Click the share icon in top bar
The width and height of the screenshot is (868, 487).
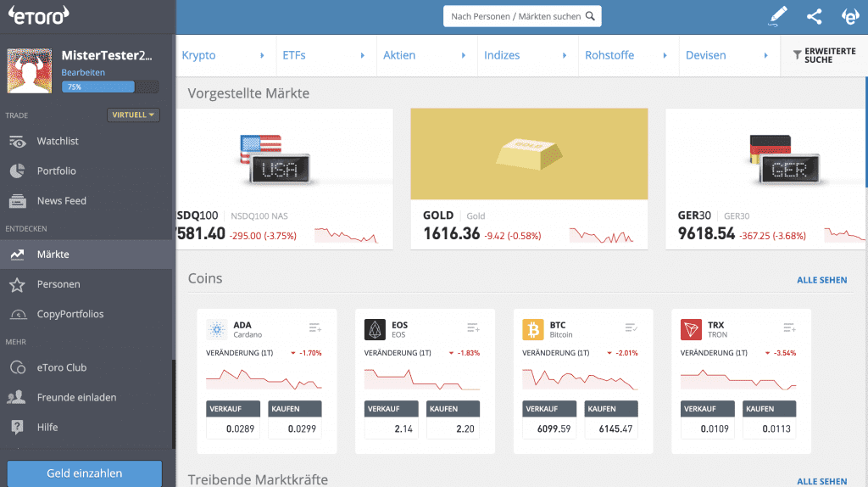pos(814,16)
